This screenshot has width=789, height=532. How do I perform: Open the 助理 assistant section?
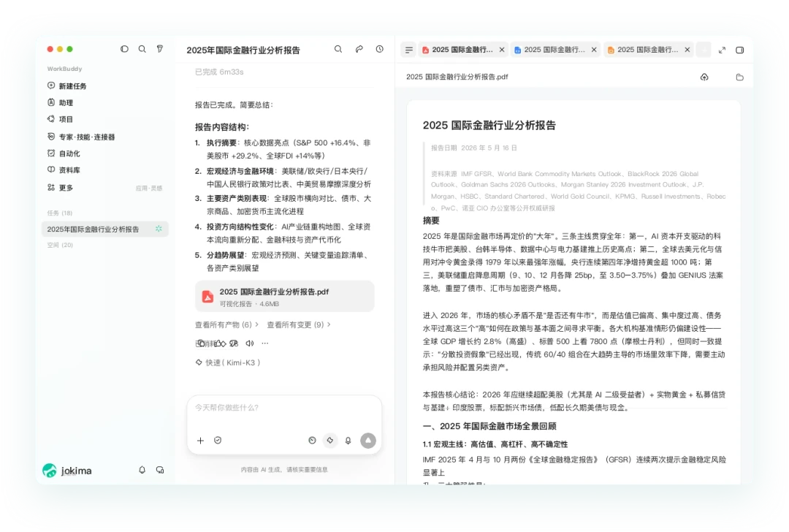61,103
